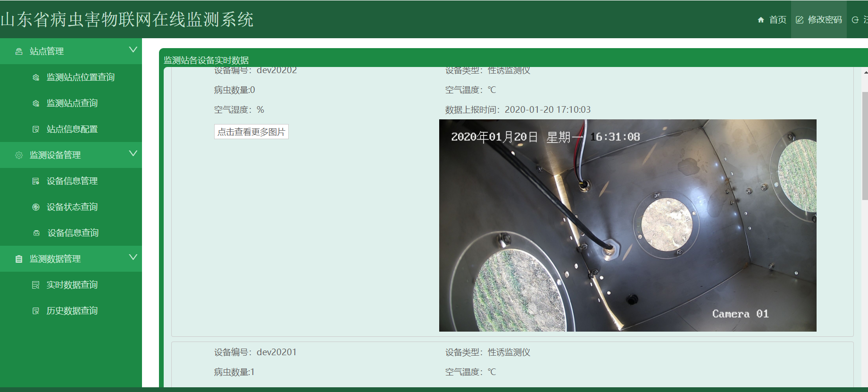868x392 pixels.
Task: Click the 站点管理 section icon
Action: pyautogui.click(x=19, y=51)
